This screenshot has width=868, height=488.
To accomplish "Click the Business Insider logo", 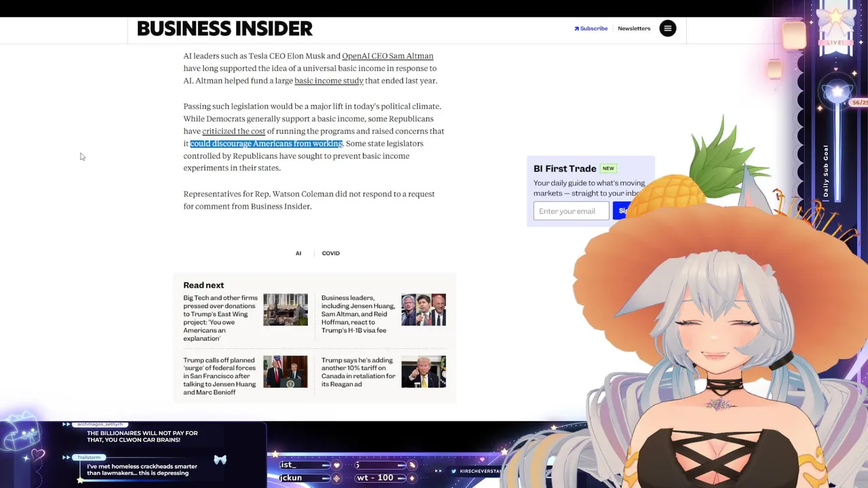I will point(224,28).
